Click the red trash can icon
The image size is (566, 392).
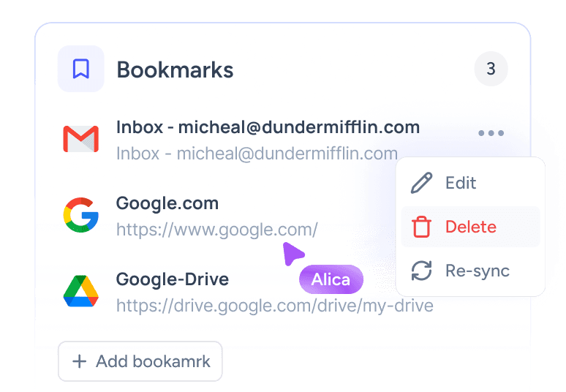click(x=422, y=227)
